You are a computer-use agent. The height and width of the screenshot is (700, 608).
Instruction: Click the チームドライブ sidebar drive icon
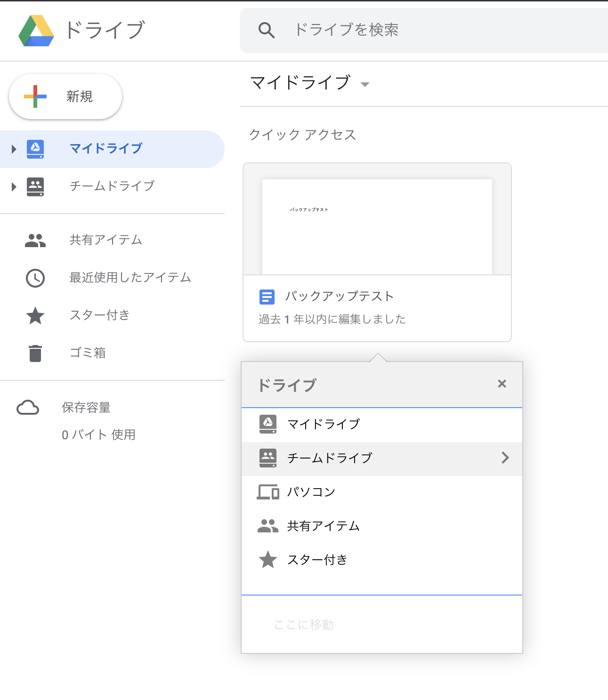[35, 186]
